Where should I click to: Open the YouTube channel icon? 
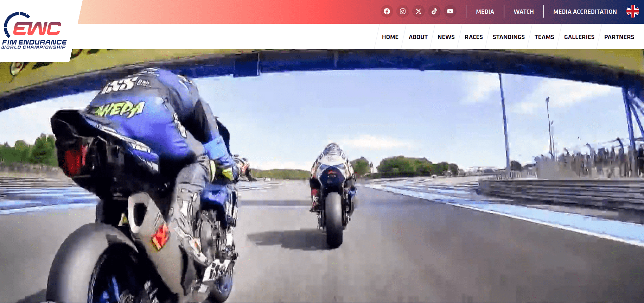click(x=450, y=11)
